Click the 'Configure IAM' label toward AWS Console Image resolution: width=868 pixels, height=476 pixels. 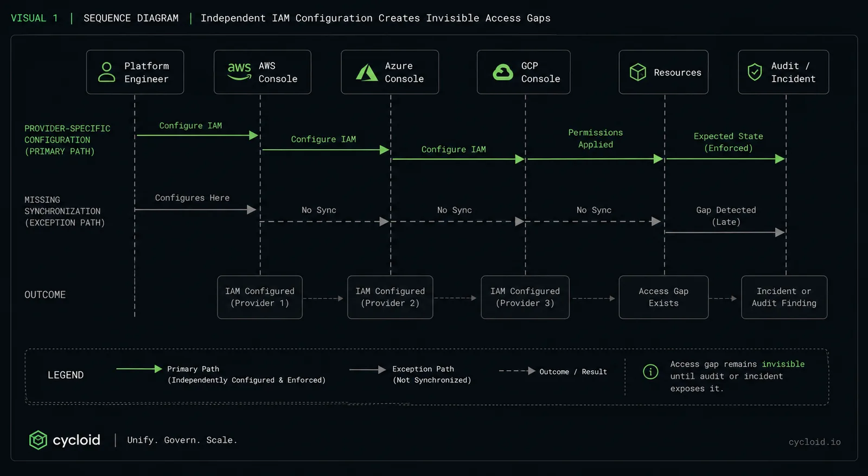(190, 126)
